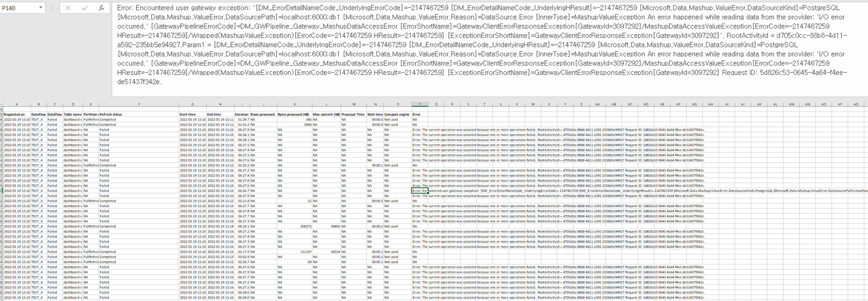868x301 pixels.
Task: Click end time cell 2022 05 19 15:14
Action: (x=220, y=226)
